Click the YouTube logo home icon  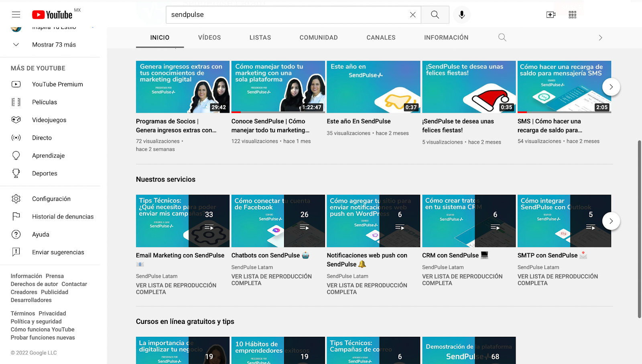(x=52, y=15)
